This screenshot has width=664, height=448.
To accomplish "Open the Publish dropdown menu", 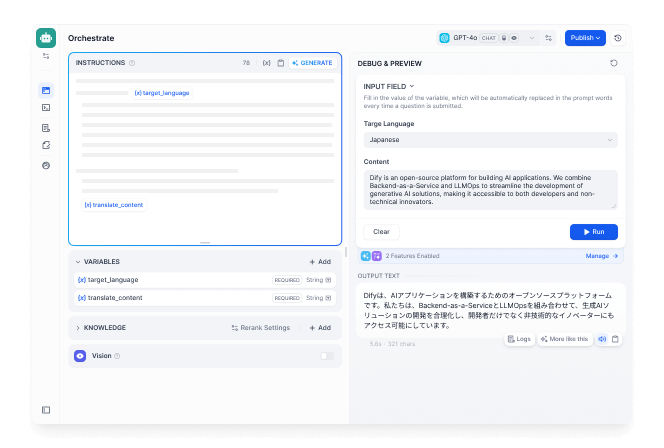I will click(585, 38).
